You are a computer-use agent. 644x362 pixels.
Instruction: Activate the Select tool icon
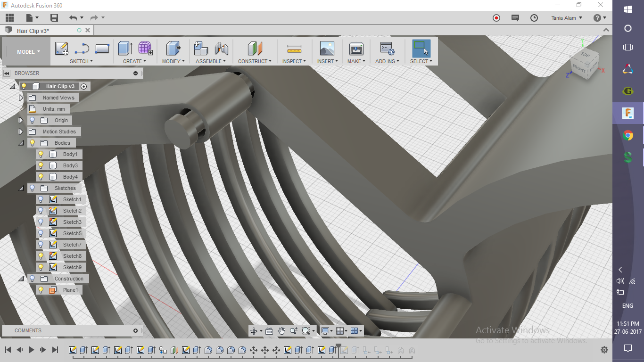[x=421, y=48]
